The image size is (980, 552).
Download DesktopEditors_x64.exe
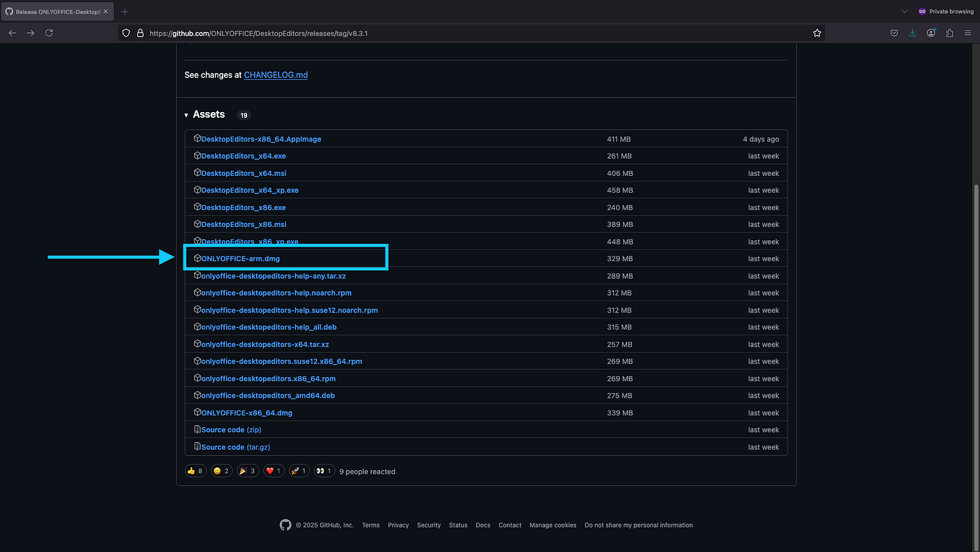click(x=244, y=156)
